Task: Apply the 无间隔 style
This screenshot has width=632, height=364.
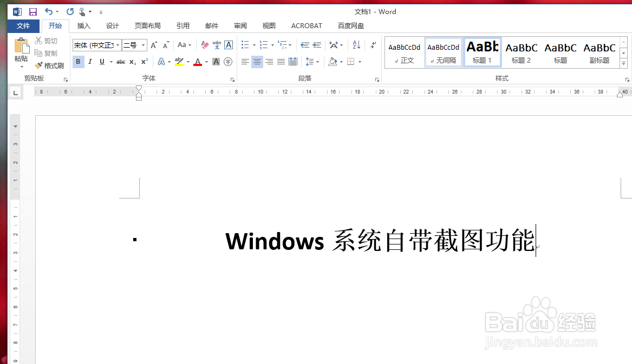Action: pos(444,53)
